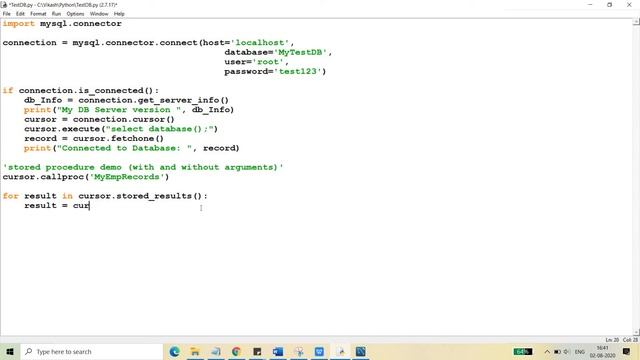This screenshot has height=360, width=640.
Task: Open the Options menu
Action: tap(75, 14)
